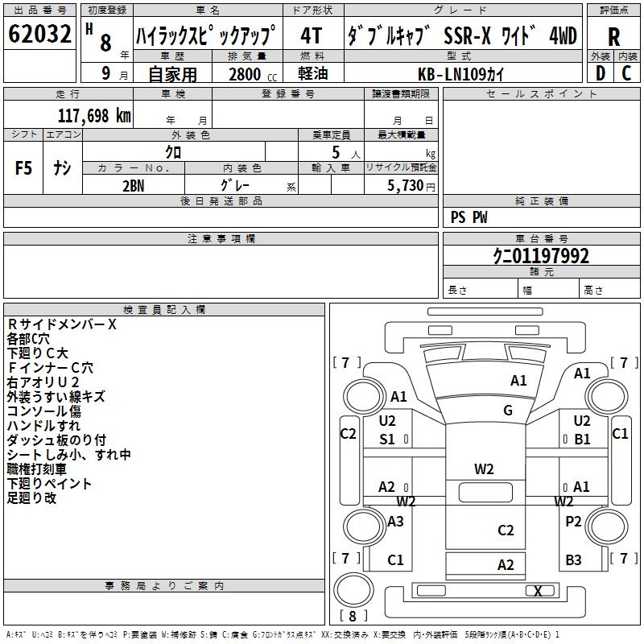
Task: Click the recycle deposit 5,730円
Action: pyautogui.click(x=411, y=186)
